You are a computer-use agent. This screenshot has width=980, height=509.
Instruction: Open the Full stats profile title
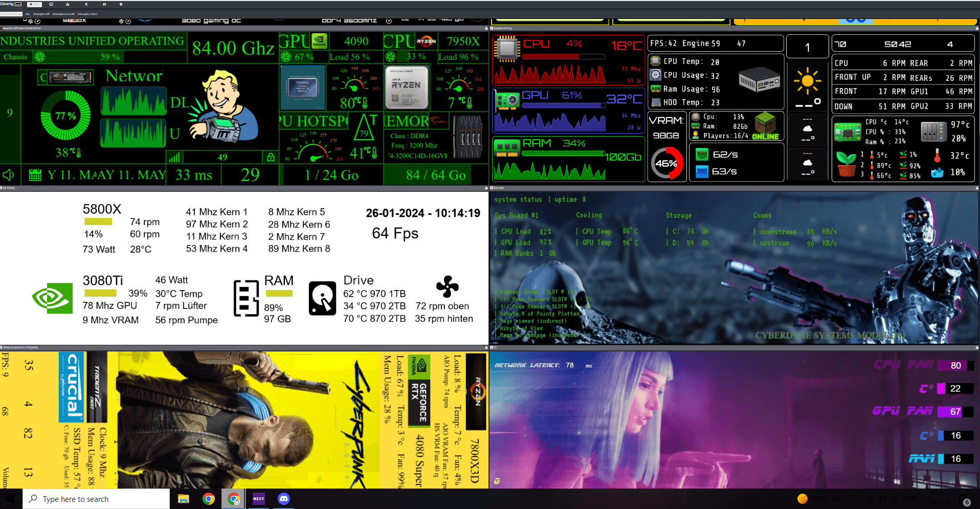click(x=499, y=188)
